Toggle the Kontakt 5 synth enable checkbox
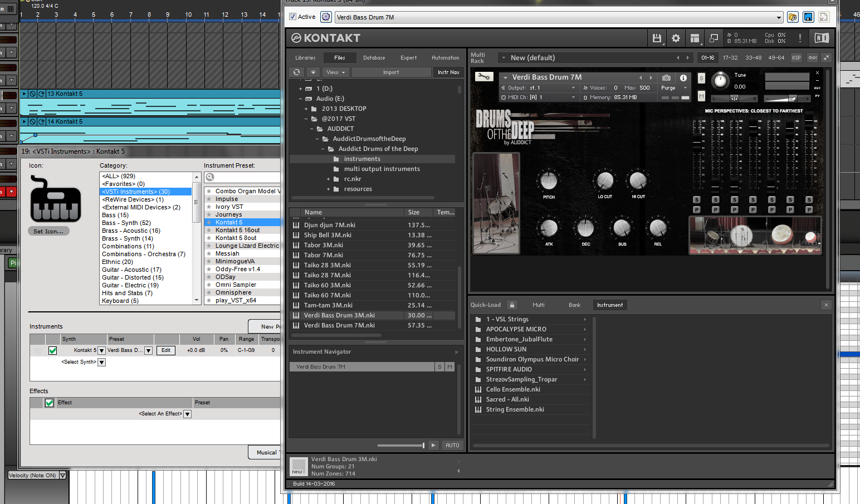 [x=52, y=350]
